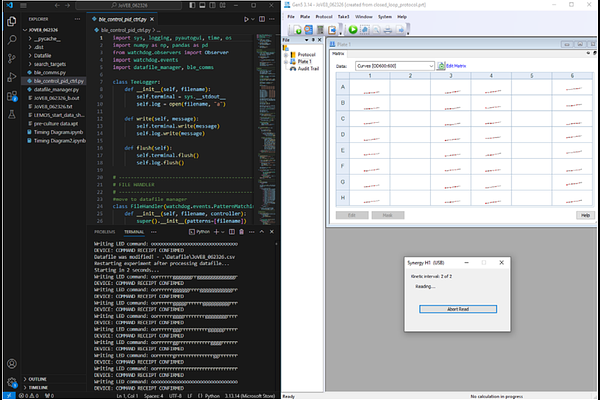
Task: Click the Print icon in Gen5 toolbar
Action: (x=388, y=29)
